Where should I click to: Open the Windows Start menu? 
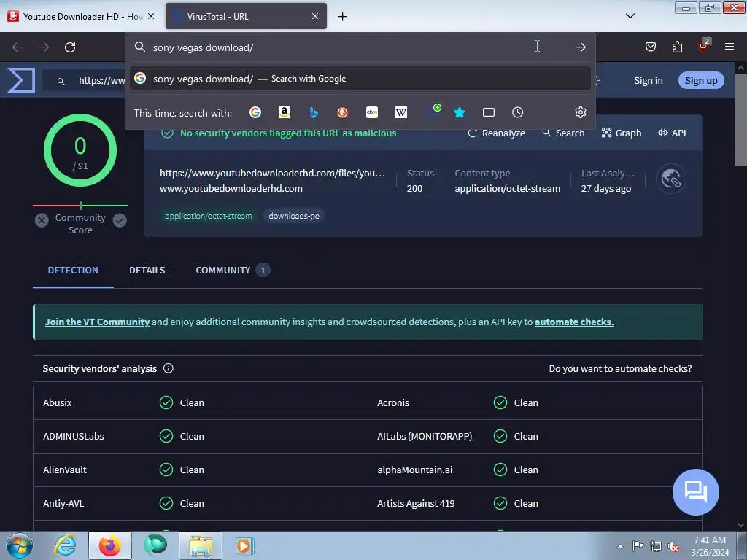coord(19,545)
